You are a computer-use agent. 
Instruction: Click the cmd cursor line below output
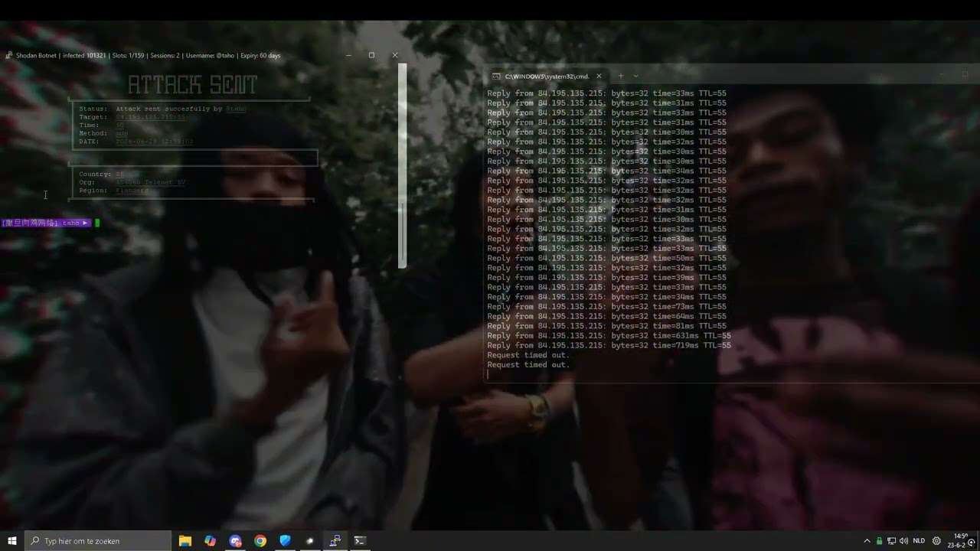[x=488, y=375]
